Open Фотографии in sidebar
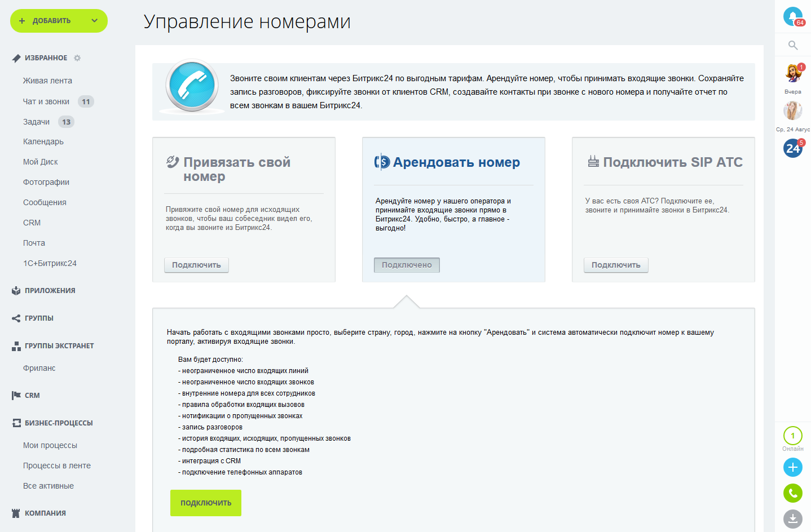The image size is (811, 532). point(46,182)
